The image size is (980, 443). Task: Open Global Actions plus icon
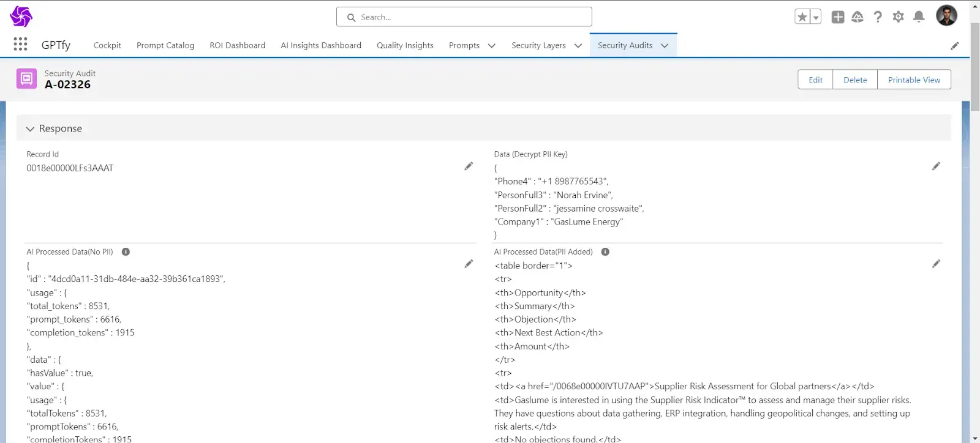point(837,17)
